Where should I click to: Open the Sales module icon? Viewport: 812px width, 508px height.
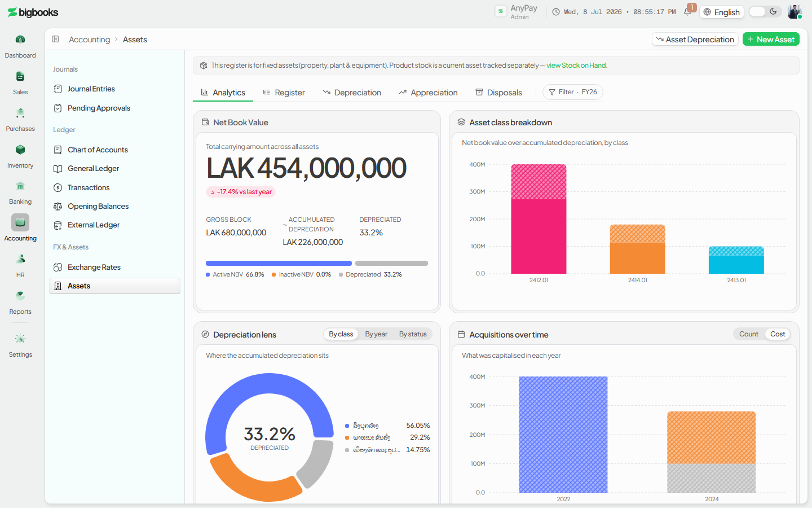20,76
